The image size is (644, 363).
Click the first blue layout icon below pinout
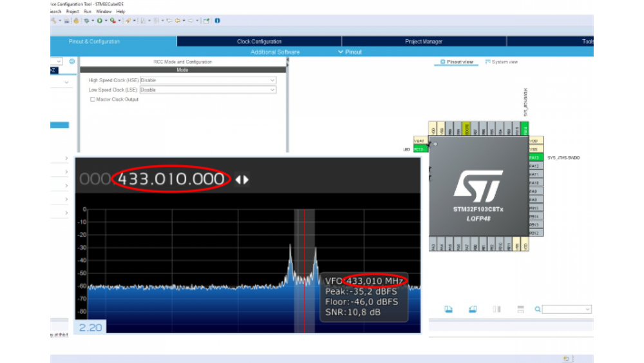pyautogui.click(x=448, y=309)
